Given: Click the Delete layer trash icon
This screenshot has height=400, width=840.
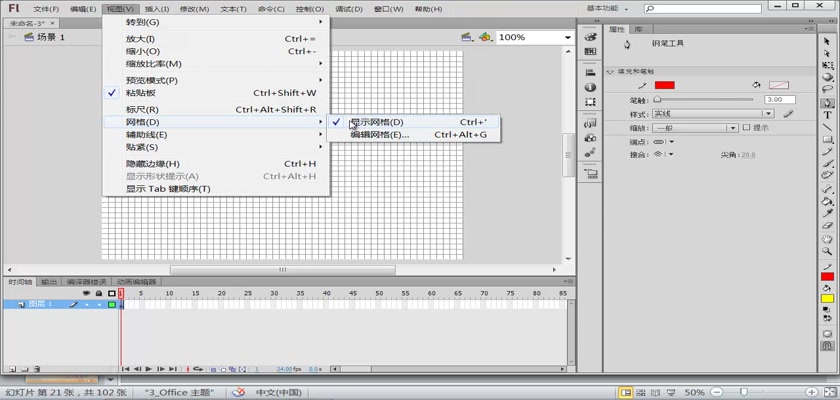Looking at the screenshot, I should click(x=36, y=369).
